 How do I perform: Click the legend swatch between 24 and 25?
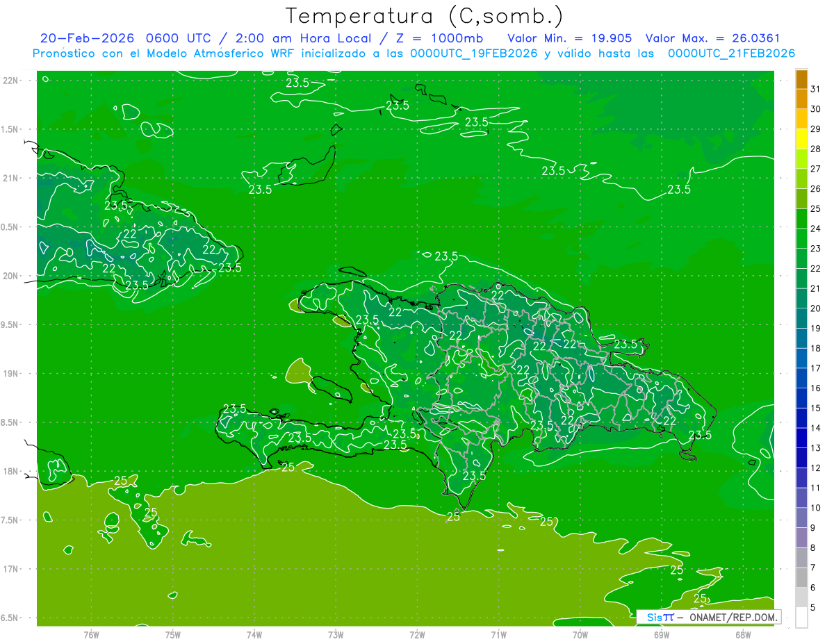tap(801, 219)
